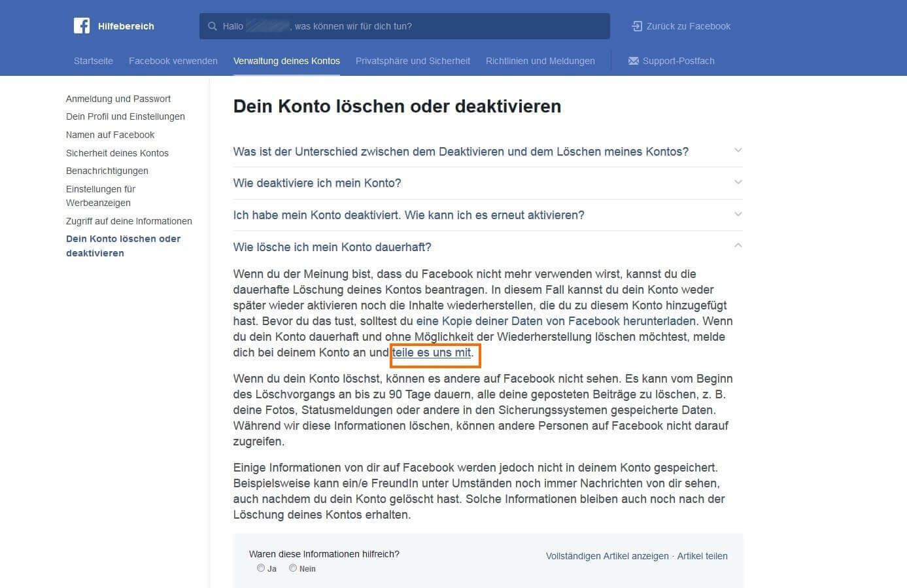Open Namen auf Facebook in sidebar
Viewport: 907px width, 588px height.
click(x=110, y=135)
